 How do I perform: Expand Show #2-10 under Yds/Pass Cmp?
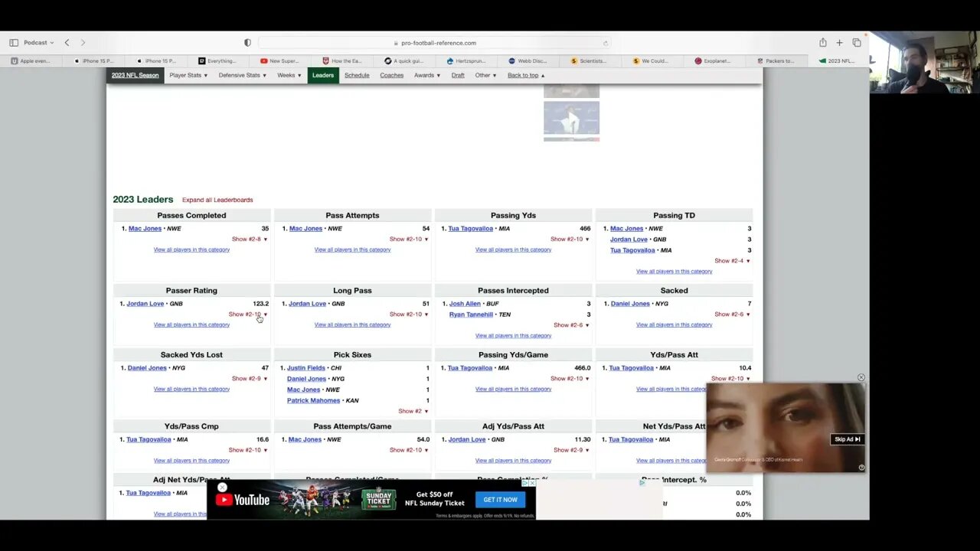coord(248,450)
